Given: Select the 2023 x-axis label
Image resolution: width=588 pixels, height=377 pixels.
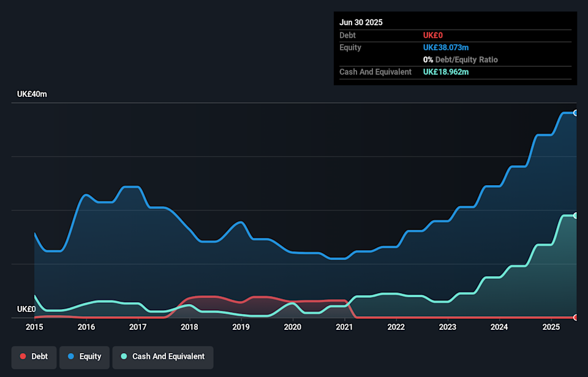Looking at the screenshot, I should (448, 327).
